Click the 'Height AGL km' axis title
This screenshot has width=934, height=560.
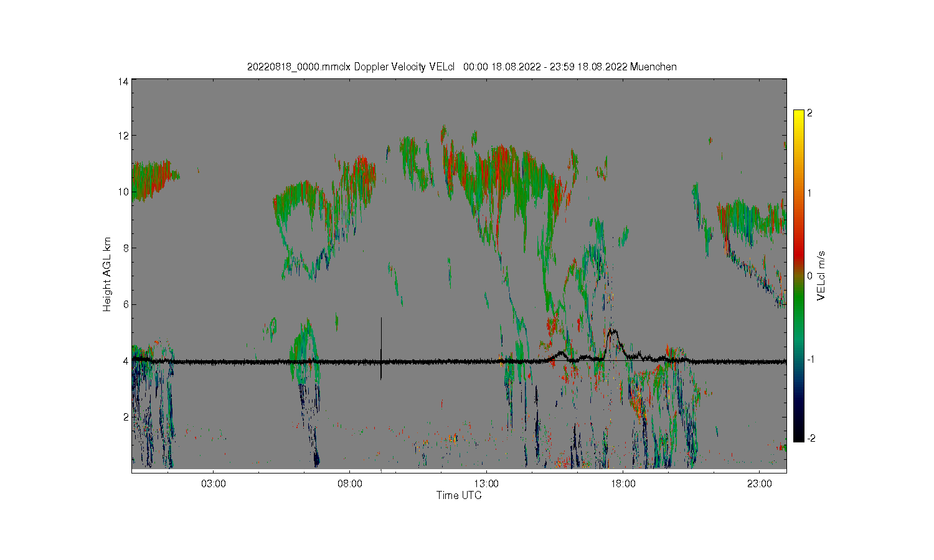coord(107,274)
